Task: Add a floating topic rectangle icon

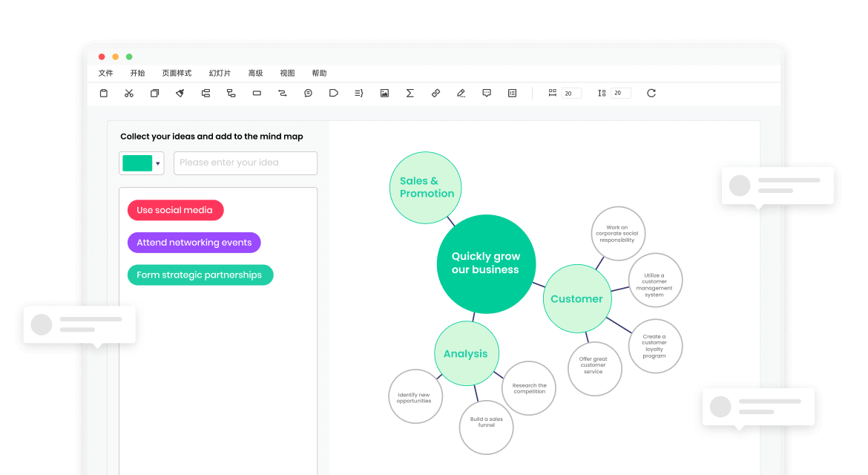Action: (x=257, y=93)
